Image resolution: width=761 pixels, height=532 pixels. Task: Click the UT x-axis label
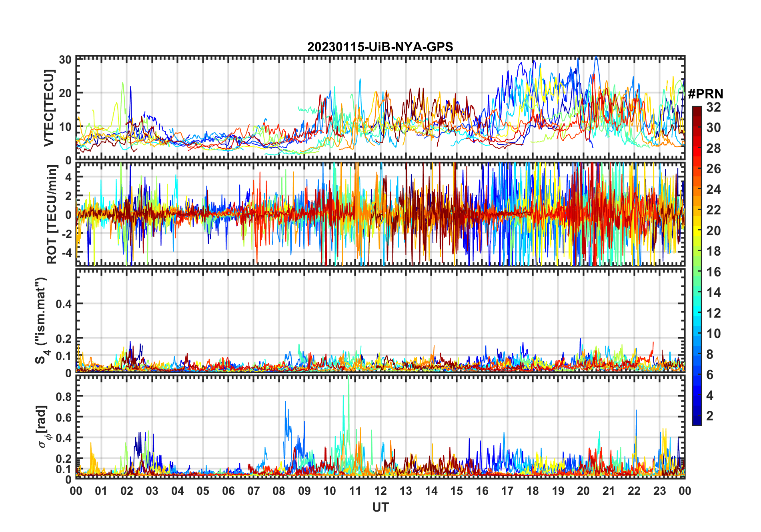380,507
